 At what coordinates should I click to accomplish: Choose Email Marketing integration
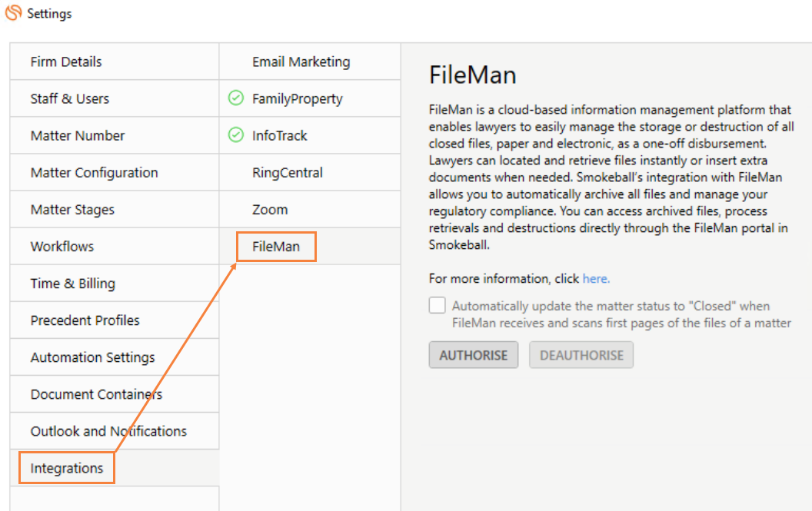(x=310, y=61)
